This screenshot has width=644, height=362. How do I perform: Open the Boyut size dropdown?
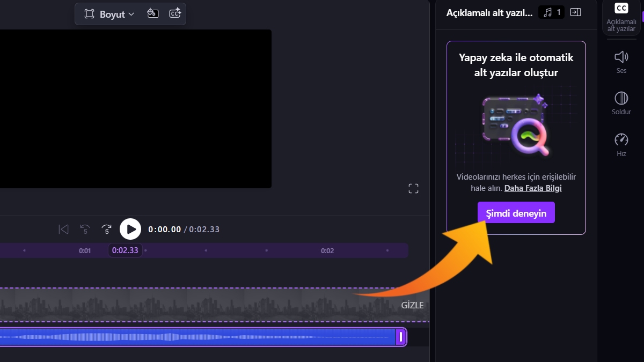tap(109, 14)
